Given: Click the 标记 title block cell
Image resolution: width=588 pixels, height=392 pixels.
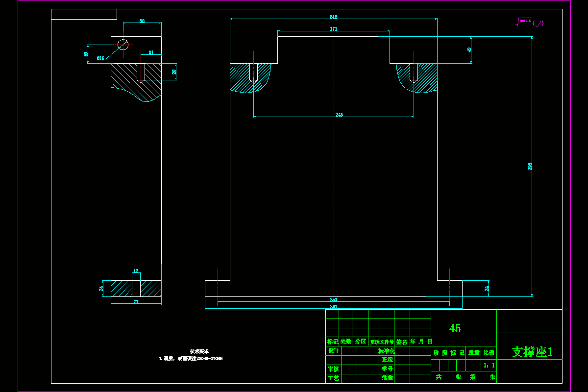Looking at the screenshot, I should pyautogui.click(x=333, y=342).
